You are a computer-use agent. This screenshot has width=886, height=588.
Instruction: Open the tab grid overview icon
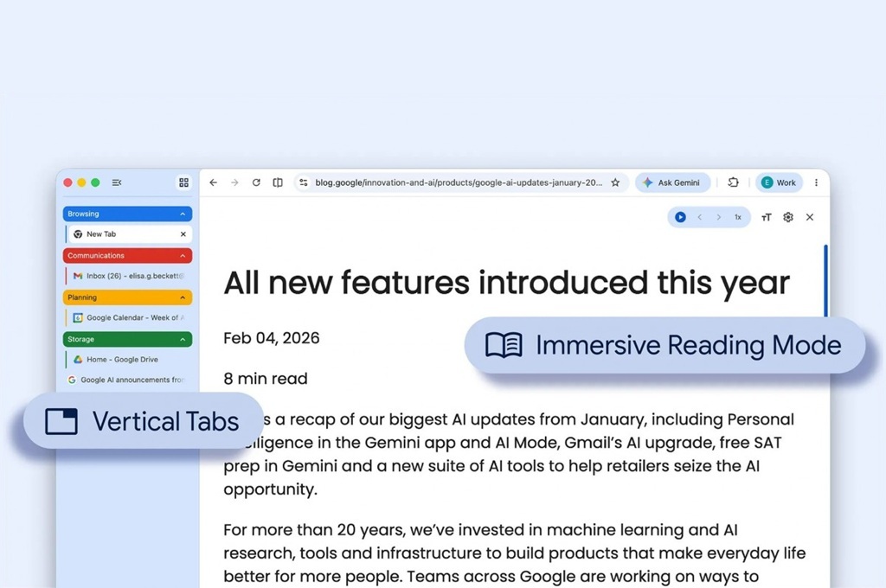pos(183,182)
